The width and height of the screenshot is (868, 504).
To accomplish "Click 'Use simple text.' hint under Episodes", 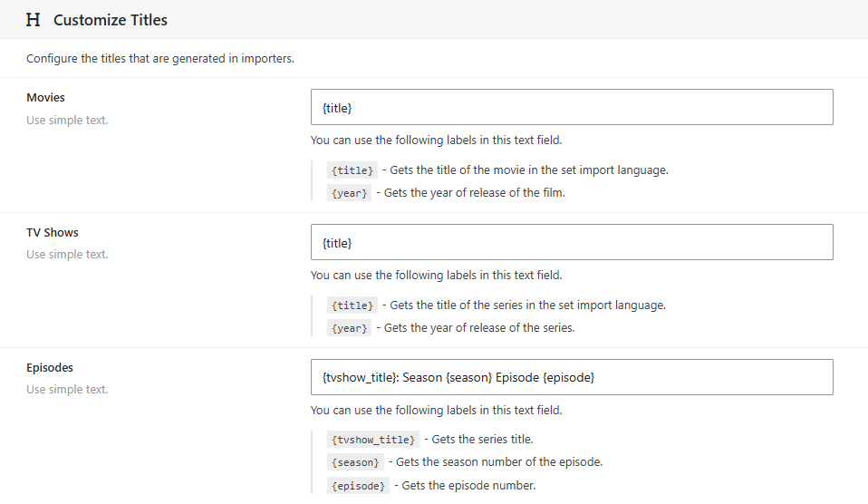I will click(x=68, y=390).
